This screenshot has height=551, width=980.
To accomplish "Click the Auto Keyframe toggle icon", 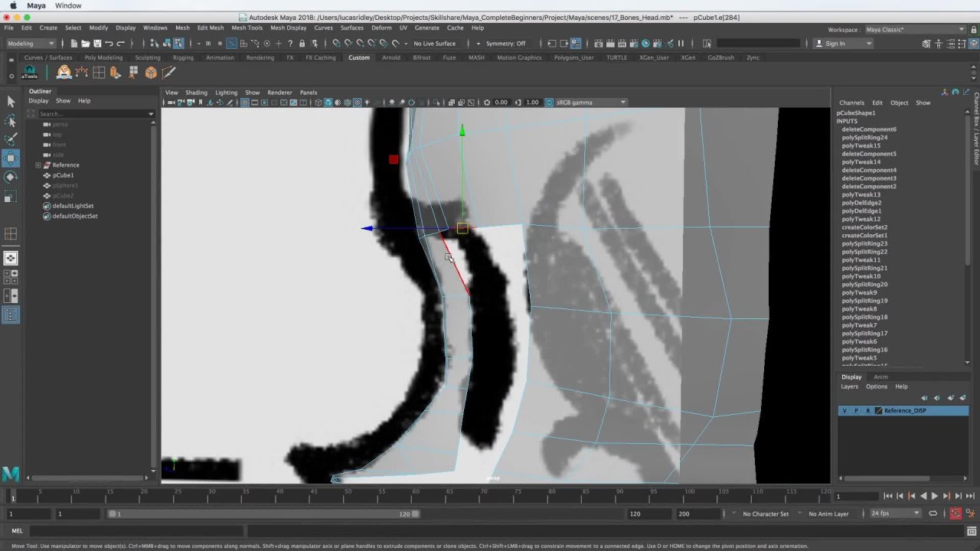I will (x=955, y=514).
